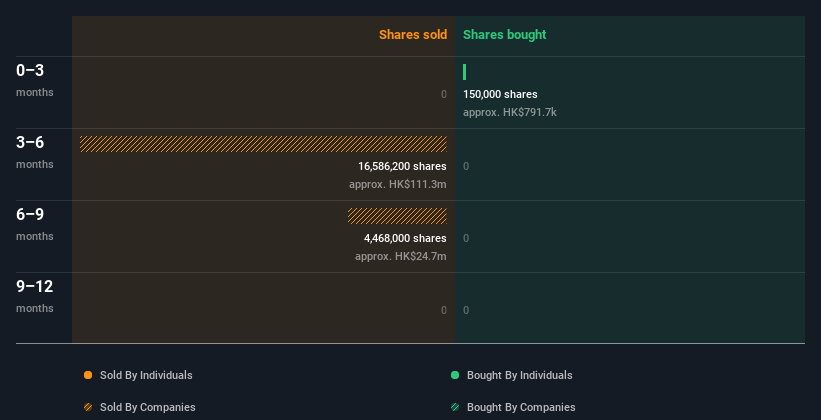The height and width of the screenshot is (420, 821).
Task: Click the zero bought value in 9–12 months row
Action: (466, 310)
